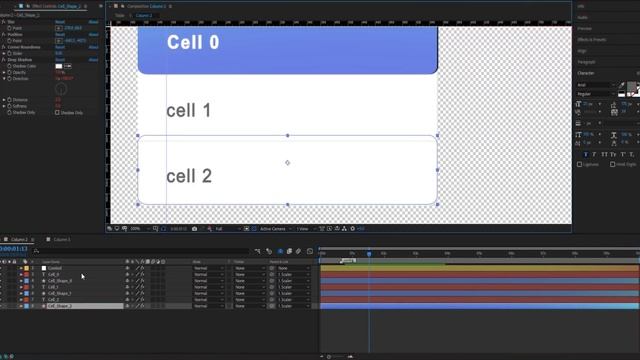Open Regular font style dropdown
The width and height of the screenshot is (640, 360).
point(596,94)
